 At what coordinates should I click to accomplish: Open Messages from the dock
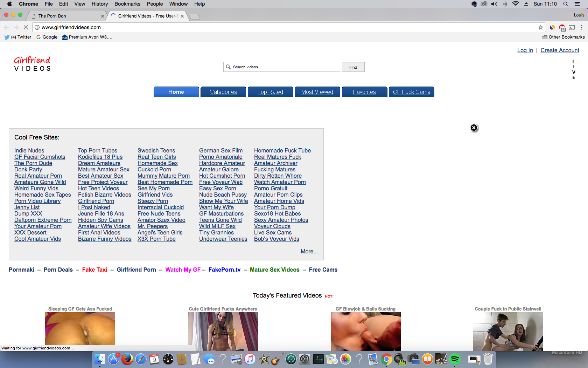tap(209, 359)
